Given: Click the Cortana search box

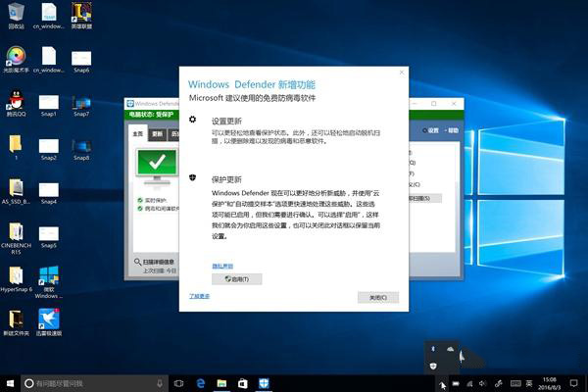Looking at the screenshot, I should click(x=94, y=383).
